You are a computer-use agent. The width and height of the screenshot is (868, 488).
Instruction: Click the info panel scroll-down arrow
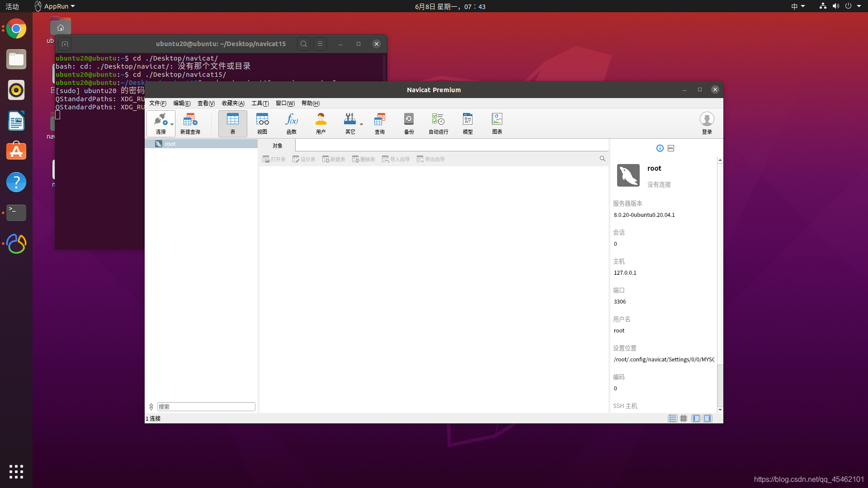click(720, 410)
